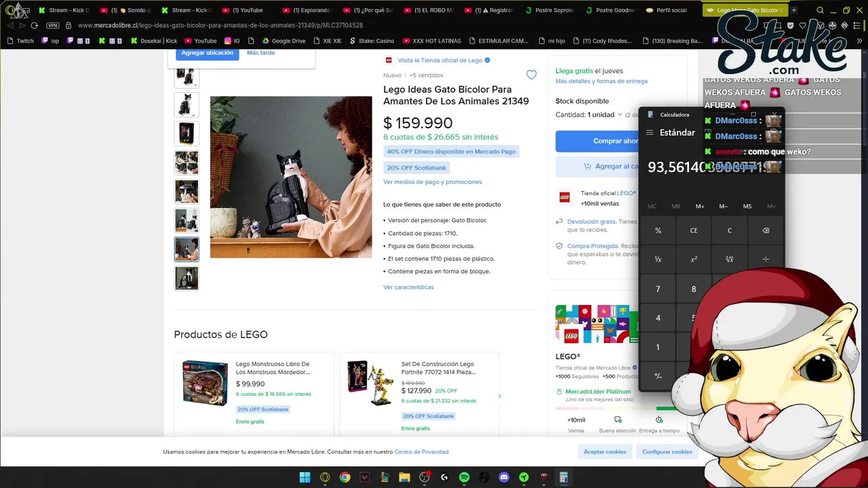Open Discord from taskbar
The image size is (868, 488).
click(504, 477)
